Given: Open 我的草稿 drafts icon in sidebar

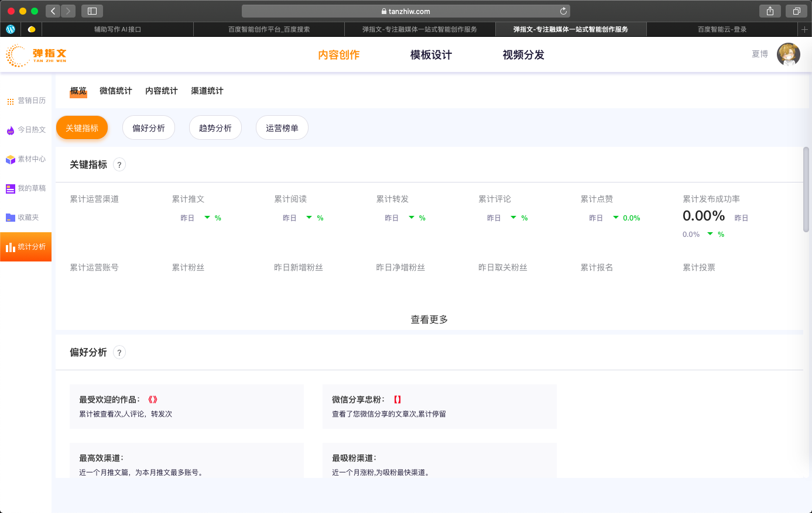Looking at the screenshot, I should (11, 189).
